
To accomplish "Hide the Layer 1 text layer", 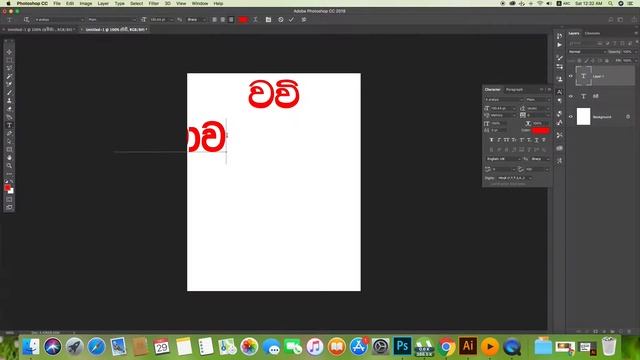I will [x=571, y=76].
